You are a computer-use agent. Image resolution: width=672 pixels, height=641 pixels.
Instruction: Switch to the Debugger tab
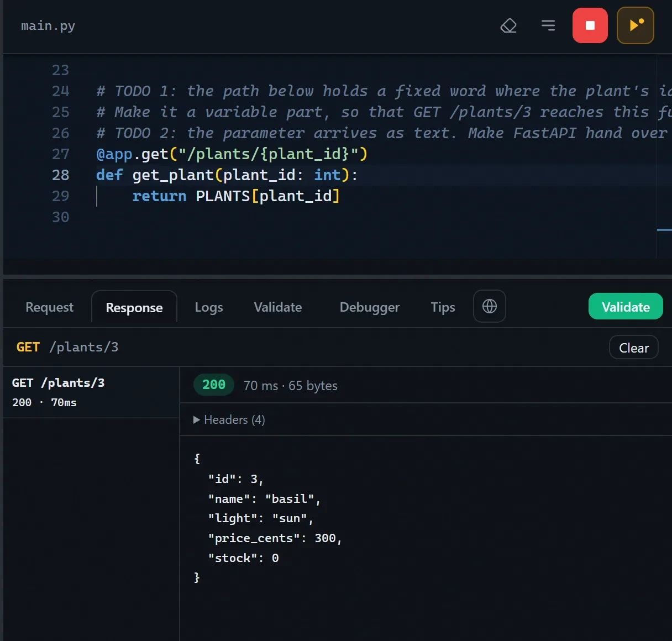[x=370, y=307]
